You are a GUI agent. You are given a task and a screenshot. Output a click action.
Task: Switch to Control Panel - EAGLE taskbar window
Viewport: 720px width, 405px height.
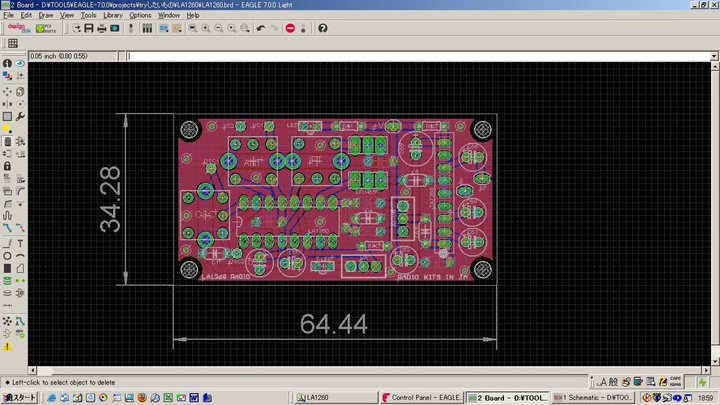421,397
